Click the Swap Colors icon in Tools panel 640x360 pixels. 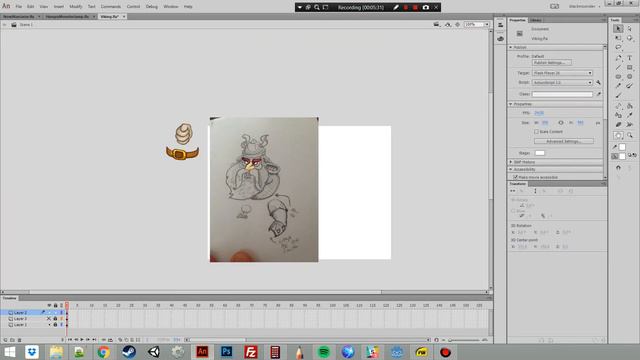click(635, 156)
